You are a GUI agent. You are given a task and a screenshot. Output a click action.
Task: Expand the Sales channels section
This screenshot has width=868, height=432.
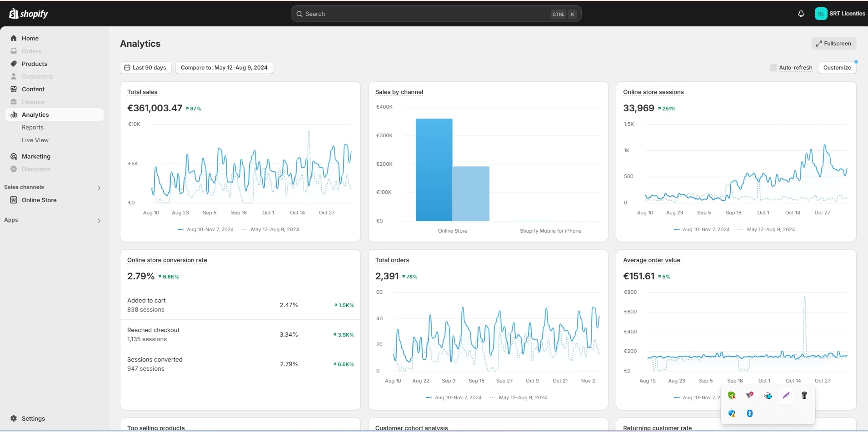click(99, 188)
